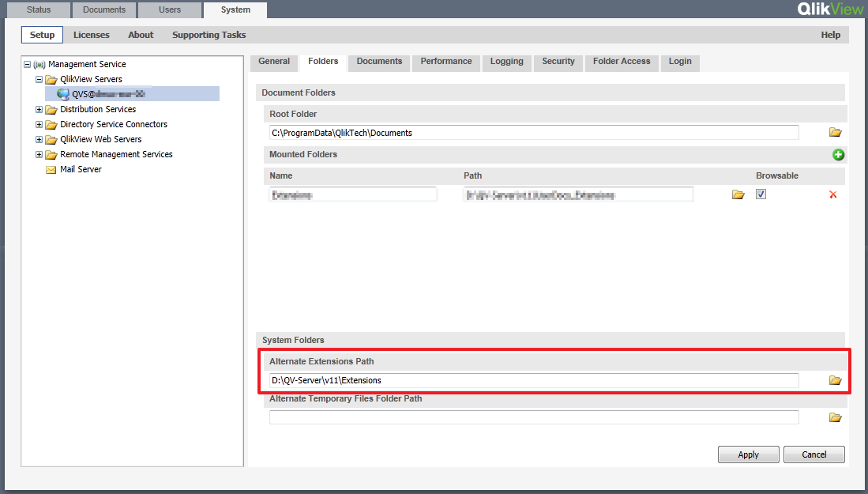868x494 pixels.
Task: Browse for Alternate Extensions Path folder
Action: coord(835,380)
